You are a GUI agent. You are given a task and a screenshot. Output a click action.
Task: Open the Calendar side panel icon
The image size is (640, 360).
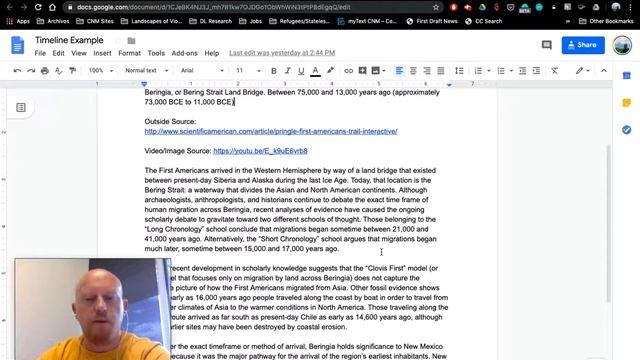click(627, 76)
